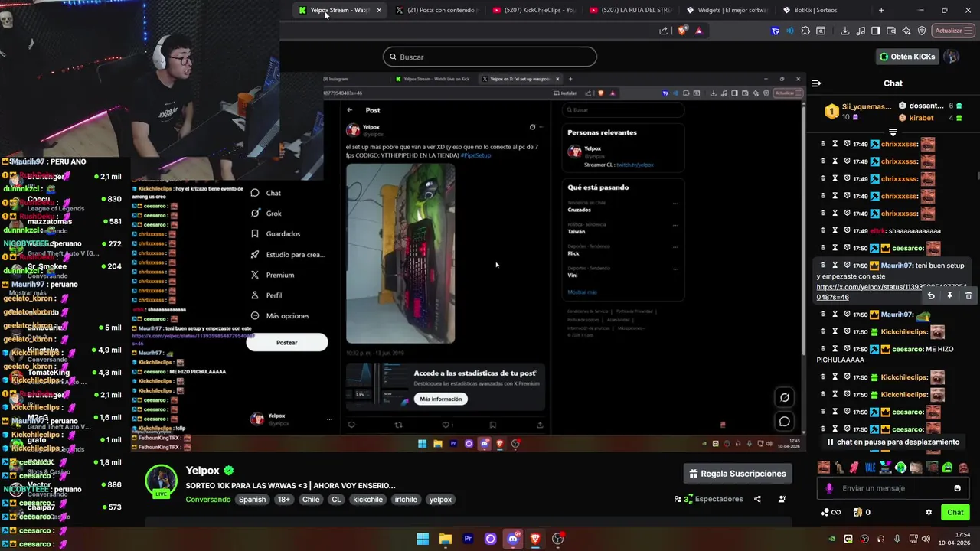The height and width of the screenshot is (551, 980).
Task: Click Regala Suscripciones button
Action: (x=737, y=474)
